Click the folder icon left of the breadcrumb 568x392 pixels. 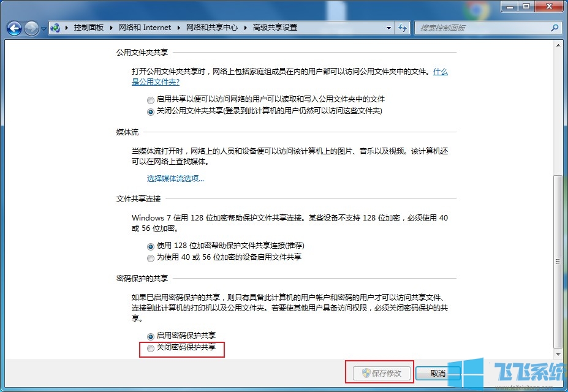point(55,28)
